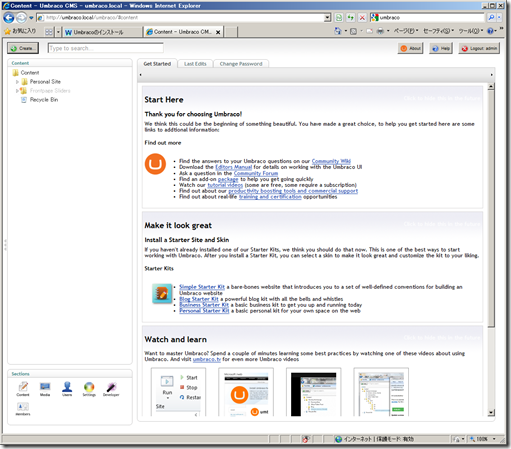
Task: Click the Recycle Bin tree icon
Action: pos(24,100)
